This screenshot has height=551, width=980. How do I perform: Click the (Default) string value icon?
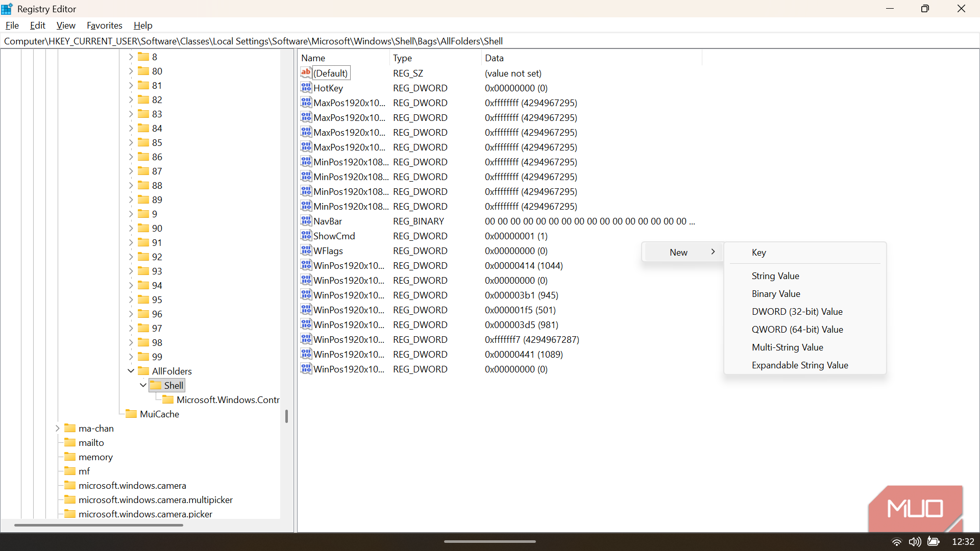pos(306,73)
